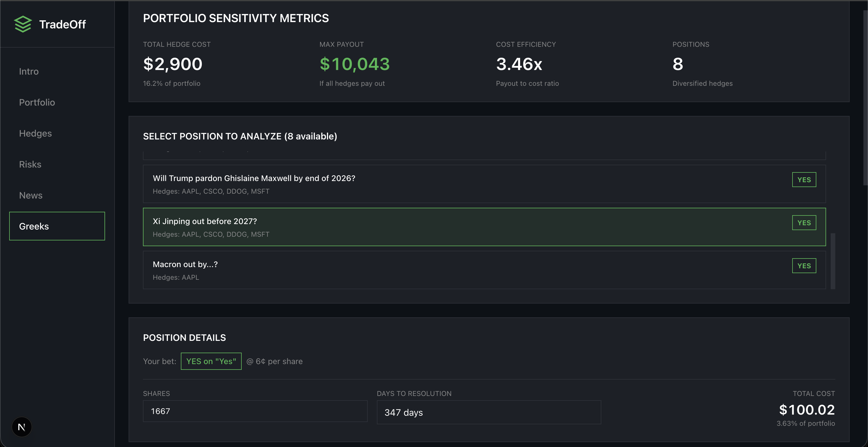Click the page's main vertical scrollbar

tap(865, 98)
